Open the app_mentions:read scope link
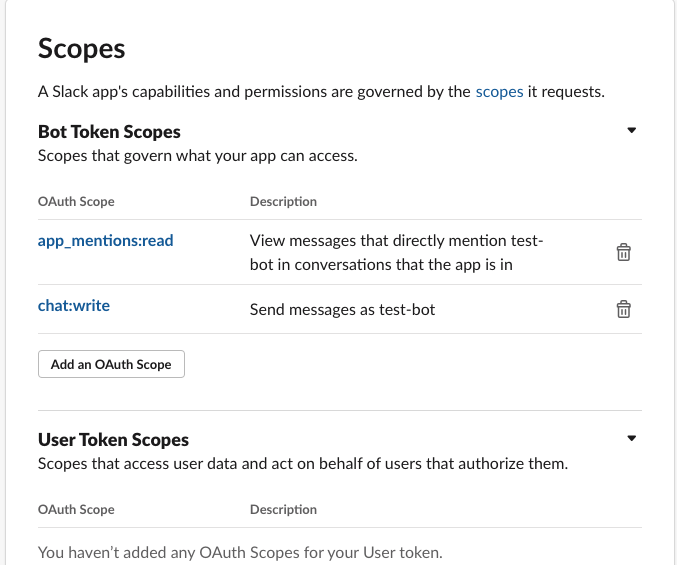The image size is (677, 565). tap(106, 241)
